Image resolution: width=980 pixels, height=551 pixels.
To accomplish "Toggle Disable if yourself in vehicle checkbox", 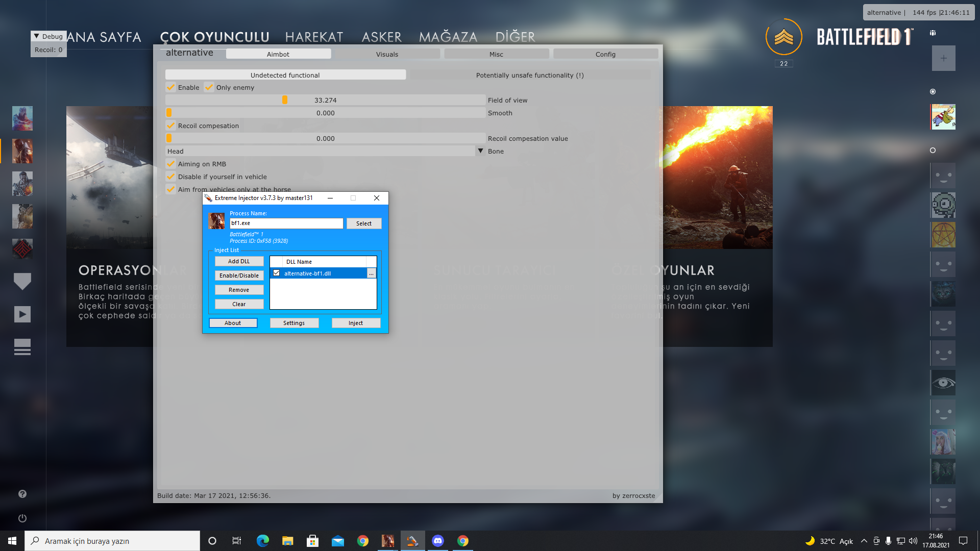I will click(x=170, y=177).
